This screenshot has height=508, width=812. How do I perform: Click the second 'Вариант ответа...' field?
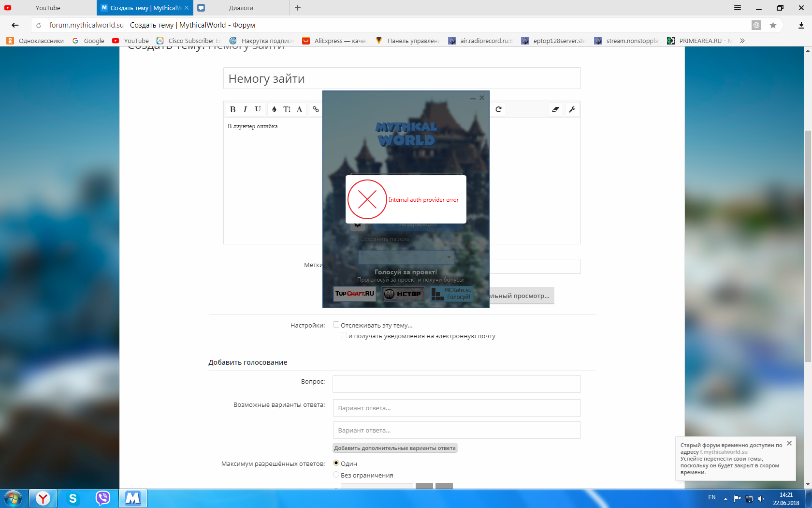coord(456,430)
